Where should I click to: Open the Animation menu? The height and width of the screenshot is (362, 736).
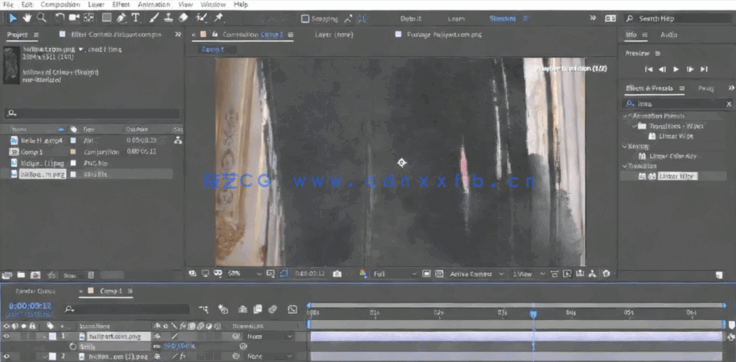(154, 5)
